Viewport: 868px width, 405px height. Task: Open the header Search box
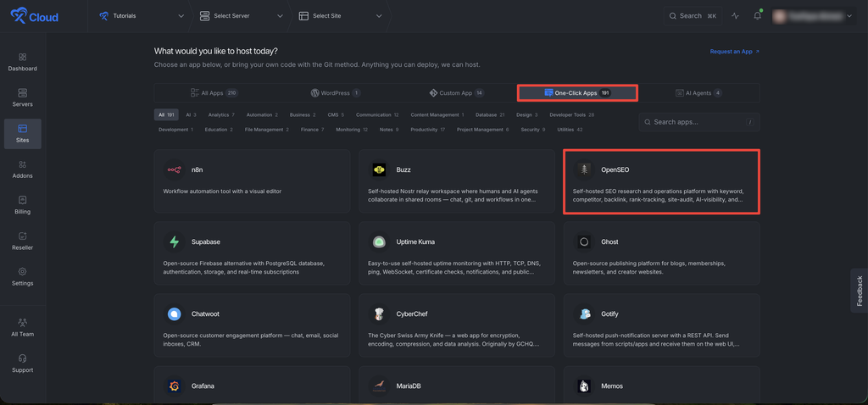click(x=693, y=16)
